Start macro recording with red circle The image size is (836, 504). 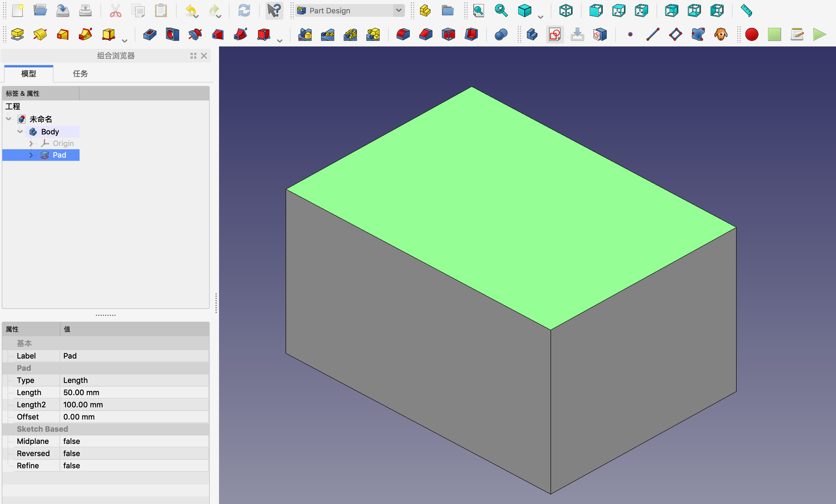(751, 34)
